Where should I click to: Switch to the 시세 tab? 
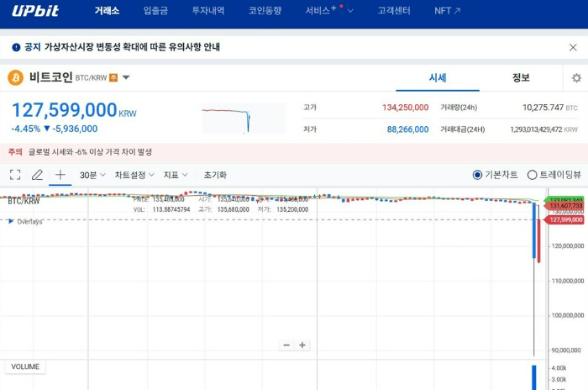pos(438,77)
